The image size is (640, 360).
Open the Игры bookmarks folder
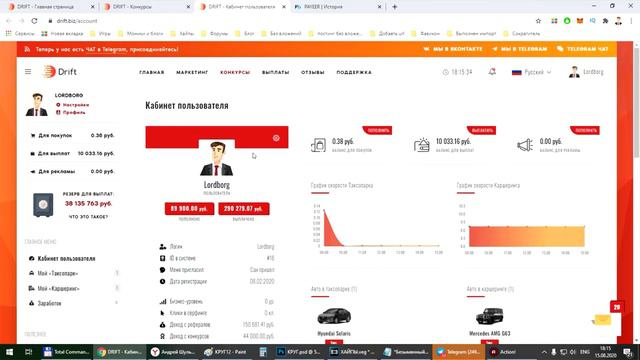pyautogui.click(x=100, y=33)
